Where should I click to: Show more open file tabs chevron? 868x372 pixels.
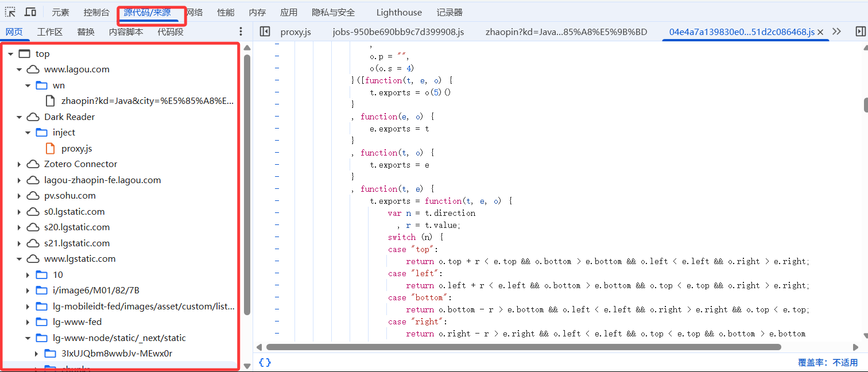(836, 32)
